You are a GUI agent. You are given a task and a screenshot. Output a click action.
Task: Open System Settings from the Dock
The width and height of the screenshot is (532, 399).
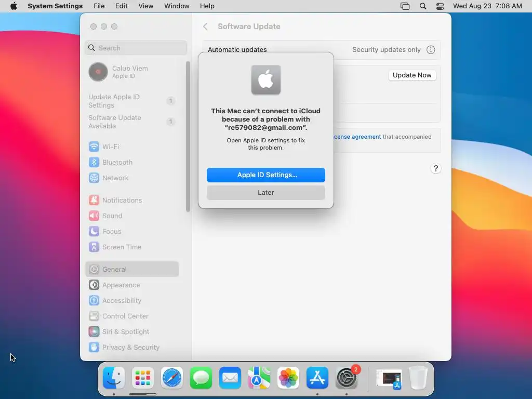(x=347, y=378)
